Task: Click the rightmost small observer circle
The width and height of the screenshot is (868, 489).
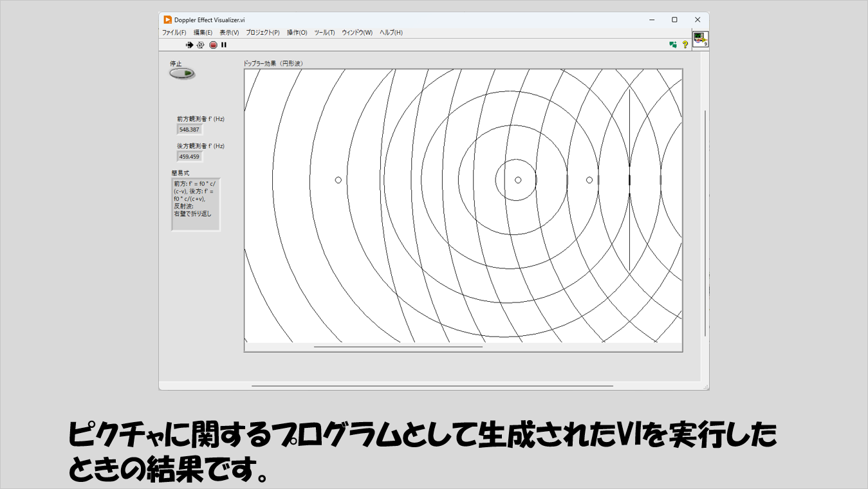Action: pyautogui.click(x=589, y=180)
